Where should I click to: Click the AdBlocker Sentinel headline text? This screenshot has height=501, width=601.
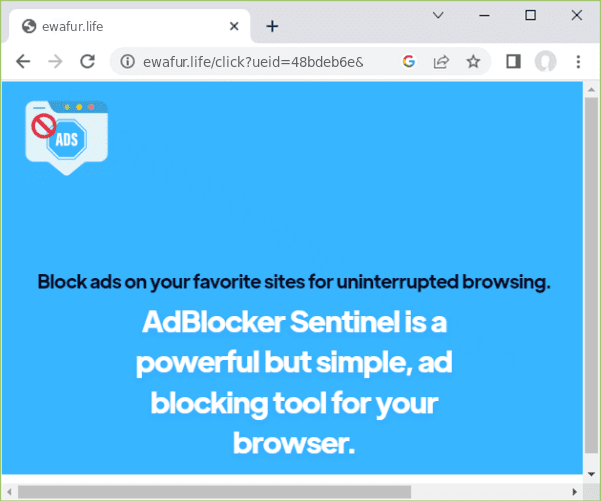tap(294, 381)
